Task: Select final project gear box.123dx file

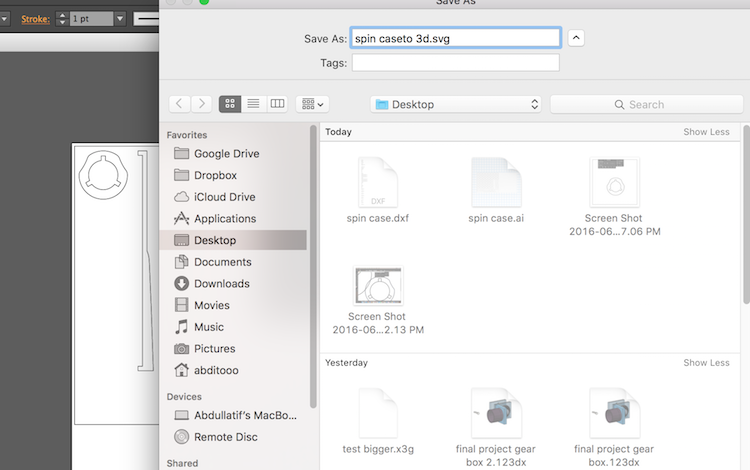Action: 615,427
